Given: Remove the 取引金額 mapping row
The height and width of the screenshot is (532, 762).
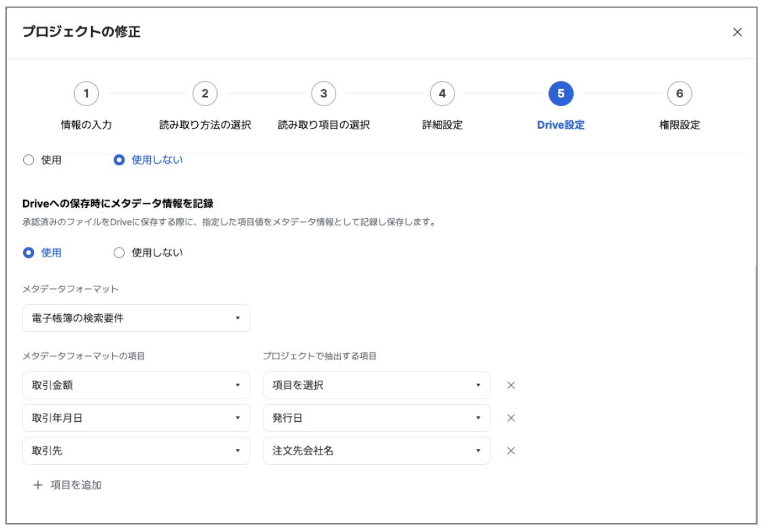Looking at the screenshot, I should [x=511, y=385].
